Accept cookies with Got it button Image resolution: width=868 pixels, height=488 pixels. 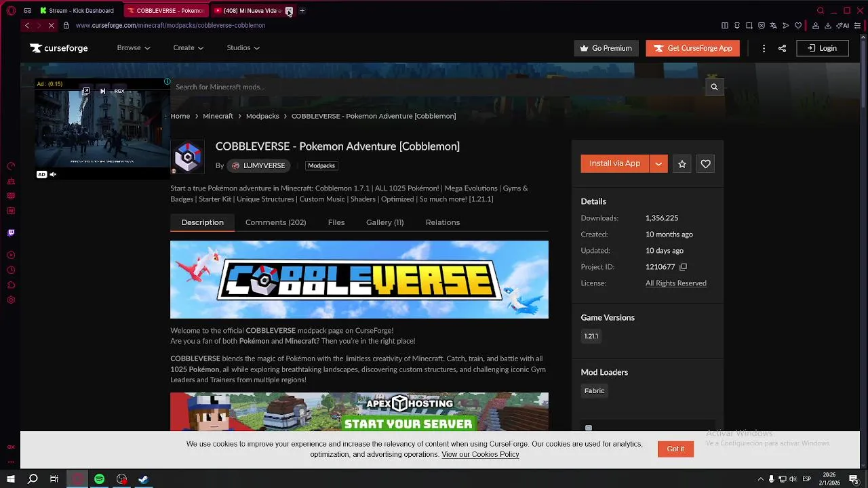click(x=675, y=449)
